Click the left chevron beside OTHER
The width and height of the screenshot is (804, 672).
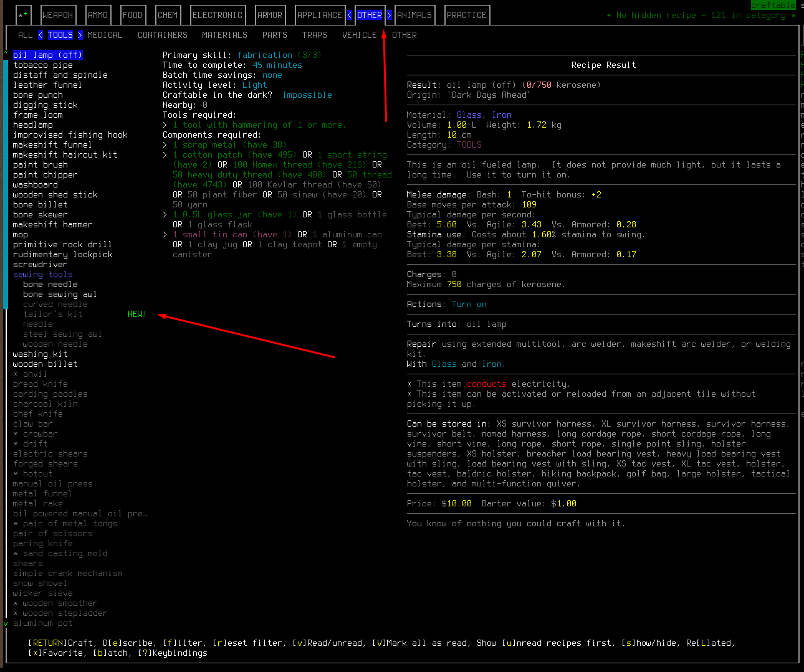pyautogui.click(x=349, y=14)
